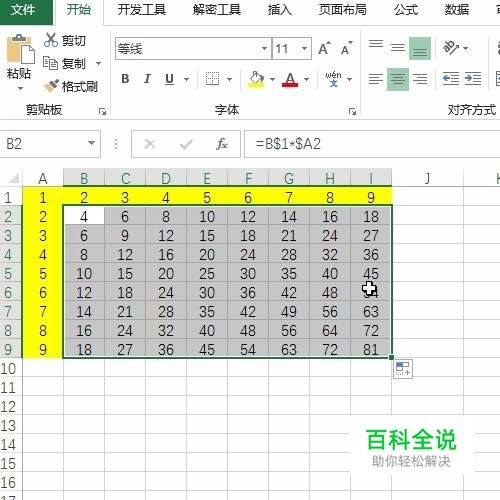Open the borders dropdown arrow

pos(229,79)
